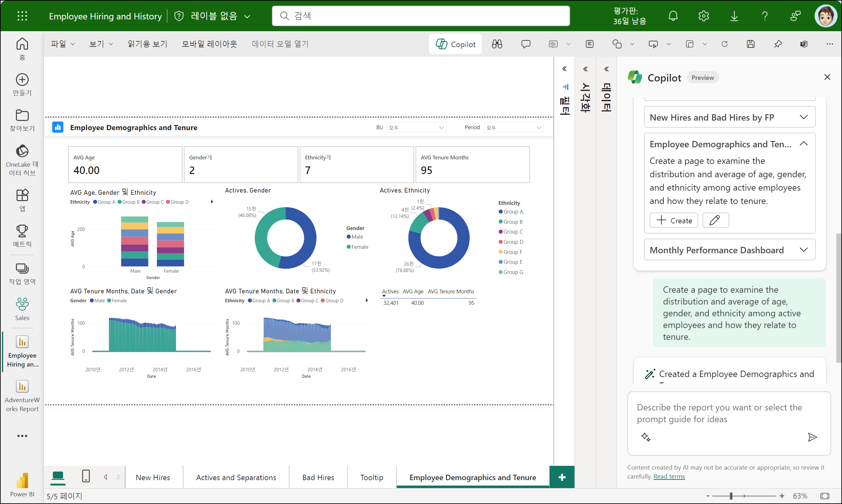Click the refresh visuals icon
842x504 pixels.
[x=724, y=44]
